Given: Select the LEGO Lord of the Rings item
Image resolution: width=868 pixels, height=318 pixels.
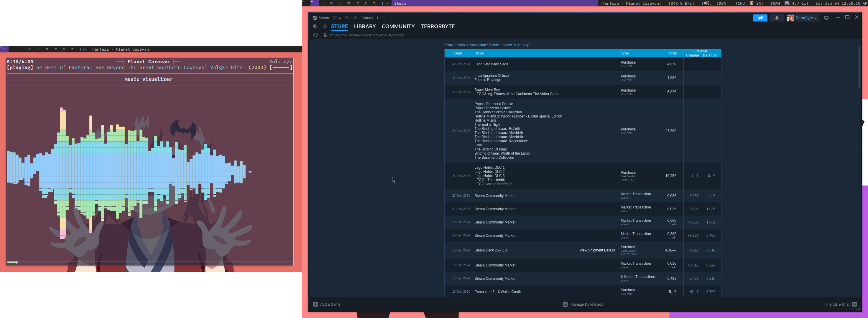Looking at the screenshot, I should click(x=493, y=184).
